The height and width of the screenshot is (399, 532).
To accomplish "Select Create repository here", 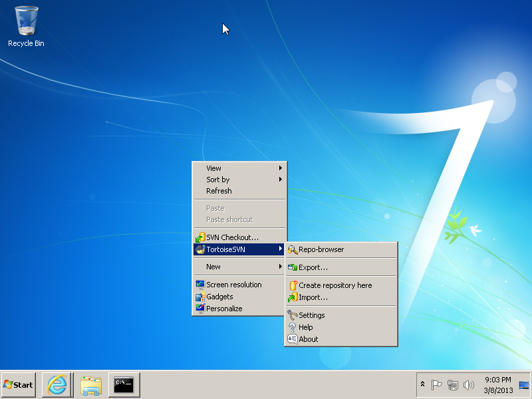I will (341, 285).
